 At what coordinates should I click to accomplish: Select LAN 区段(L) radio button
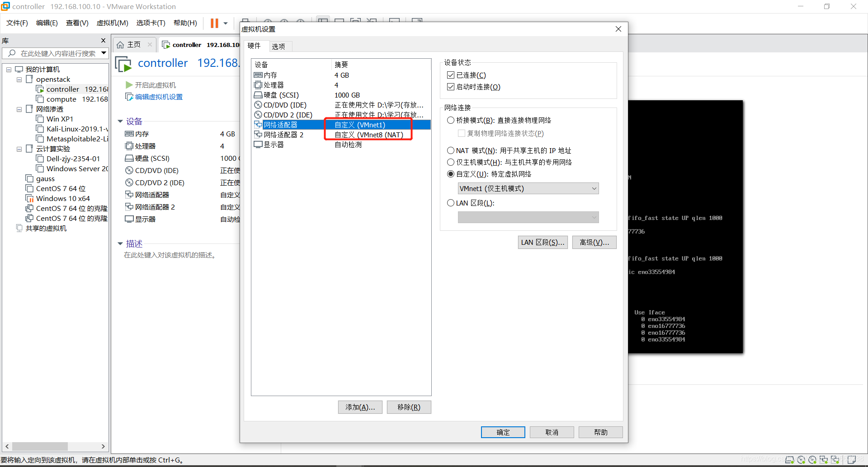tap(450, 203)
